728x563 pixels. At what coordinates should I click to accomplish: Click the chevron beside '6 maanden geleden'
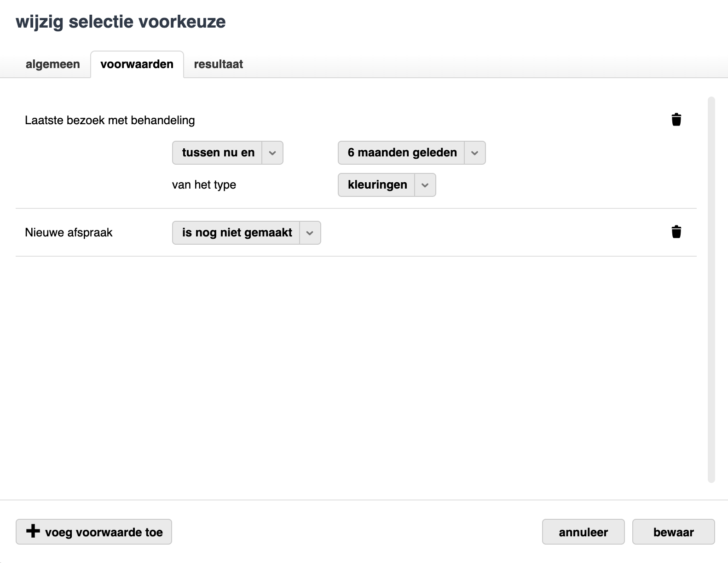click(x=475, y=153)
